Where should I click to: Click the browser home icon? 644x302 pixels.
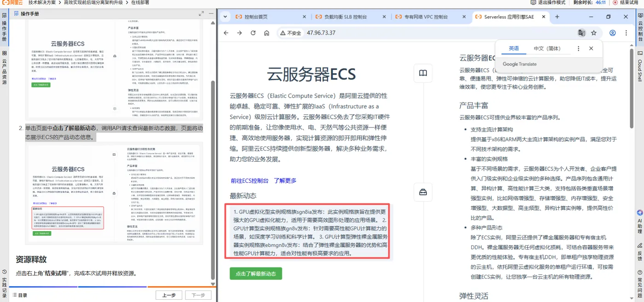pyautogui.click(x=267, y=33)
